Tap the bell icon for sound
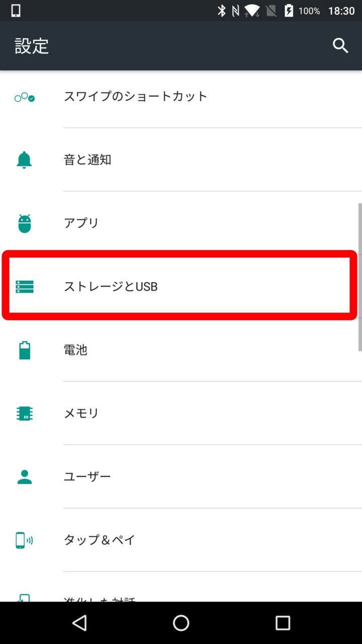The width and height of the screenshot is (362, 644). click(24, 160)
